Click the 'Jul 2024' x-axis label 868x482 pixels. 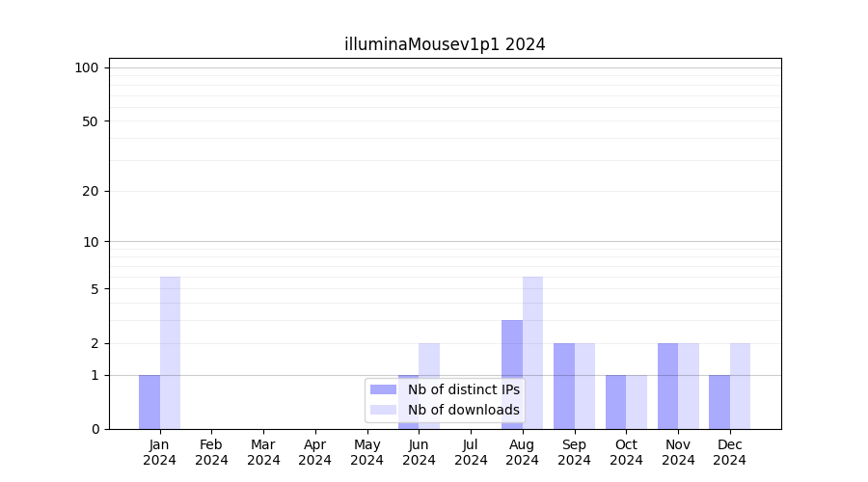(471, 452)
